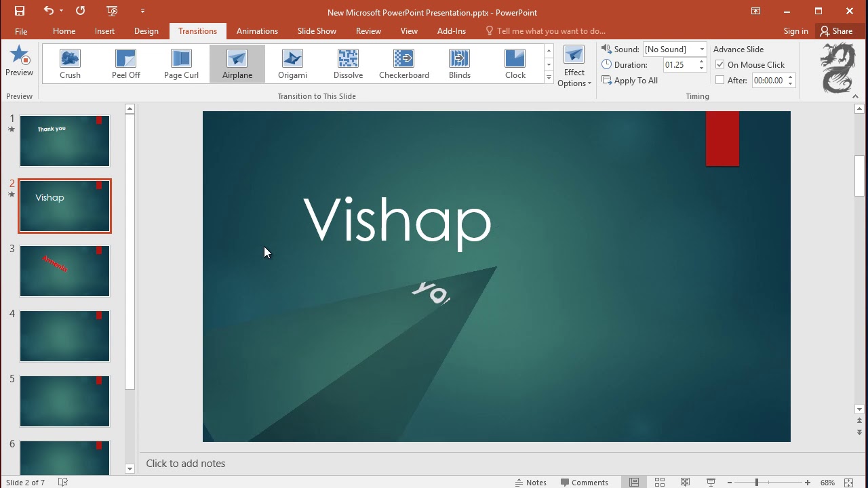
Task: Switch to Slide Sorter view
Action: point(660,483)
